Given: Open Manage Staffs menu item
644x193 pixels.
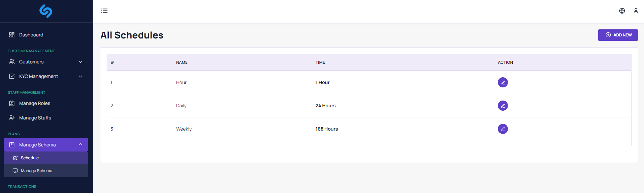Looking at the screenshot, I should point(35,118).
